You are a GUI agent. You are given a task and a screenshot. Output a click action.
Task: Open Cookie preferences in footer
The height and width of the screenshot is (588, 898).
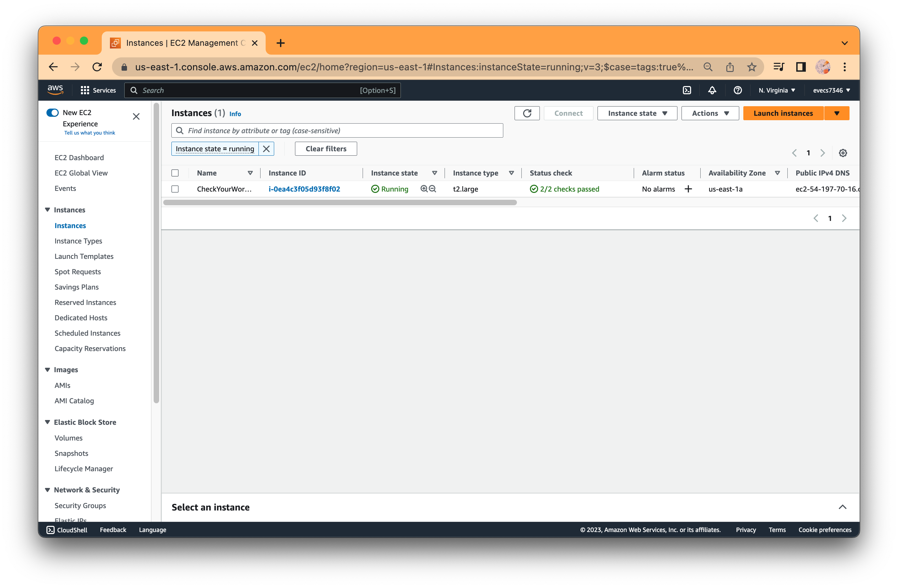tap(825, 530)
